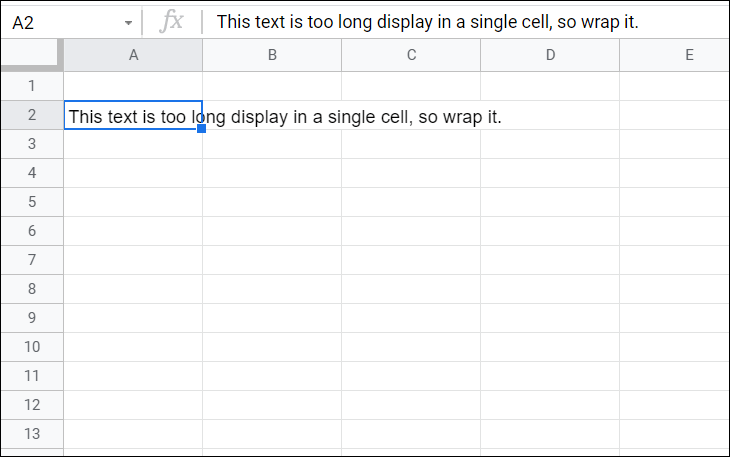The width and height of the screenshot is (730, 457).
Task: Select column B header
Action: coord(272,55)
